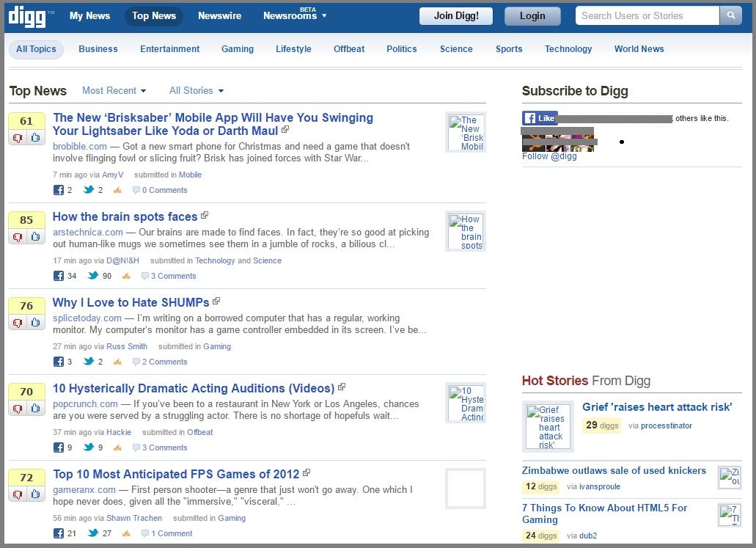This screenshot has width=756, height=548.
Task: Digg the '10 Hysterically Dramatic Acting Auditions' story
Action: [36, 409]
